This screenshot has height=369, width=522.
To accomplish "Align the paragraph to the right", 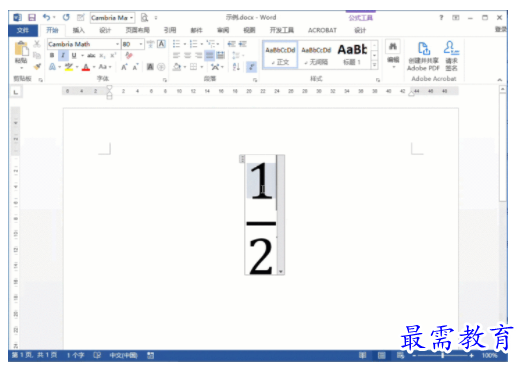I will [x=198, y=55].
